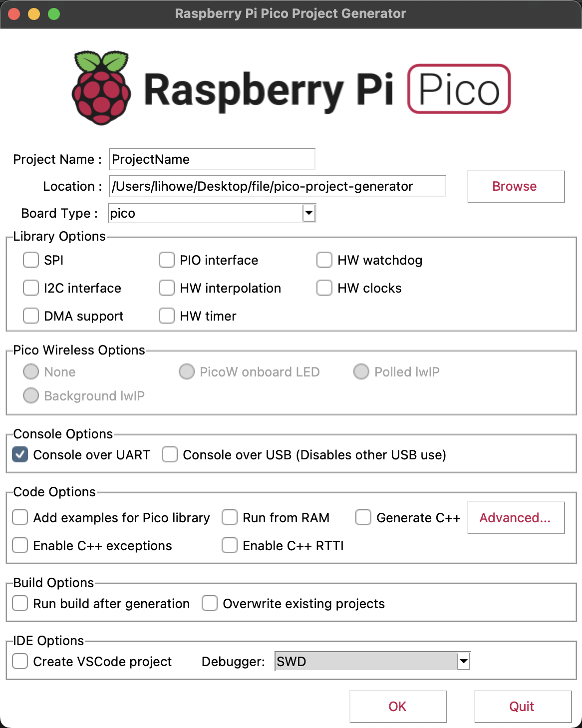
Task: Click the Pico badge in the header
Action: 459,89
